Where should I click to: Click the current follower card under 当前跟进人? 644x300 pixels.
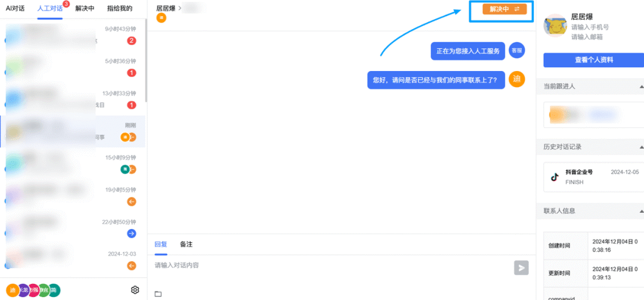tap(593, 115)
